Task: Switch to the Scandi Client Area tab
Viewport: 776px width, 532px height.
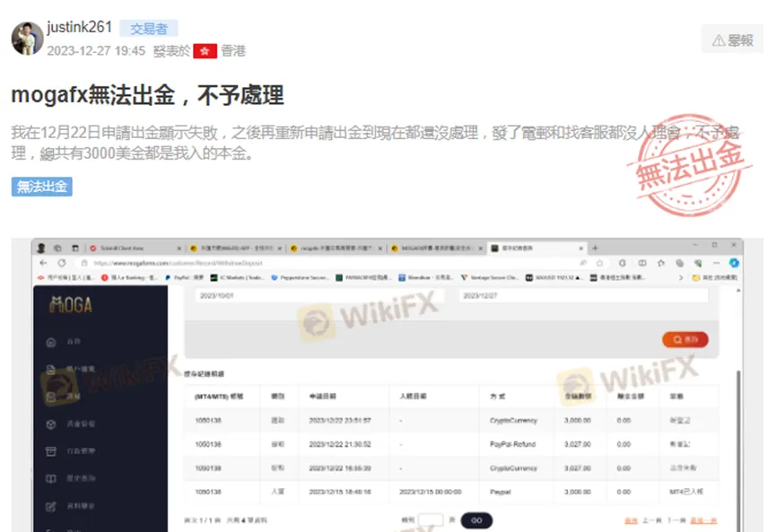Action: (134, 248)
